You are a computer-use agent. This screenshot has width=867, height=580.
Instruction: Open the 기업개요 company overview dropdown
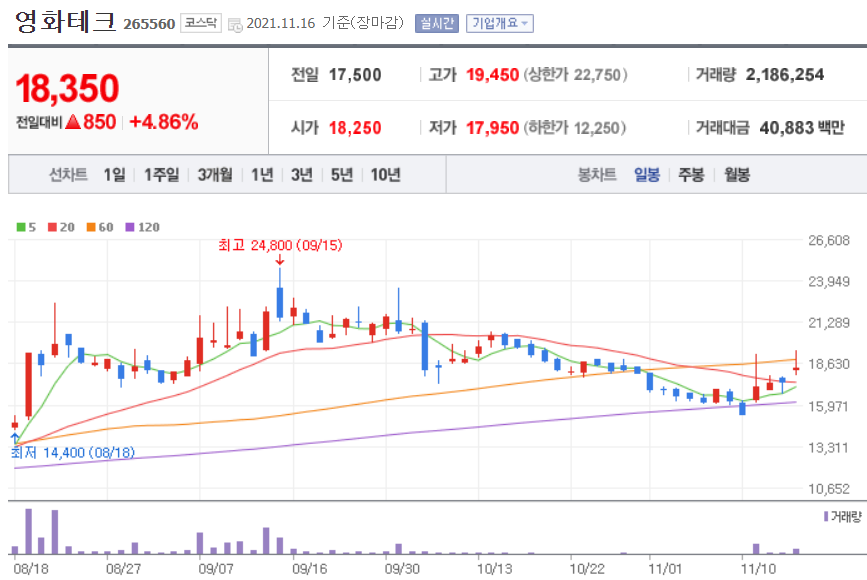click(500, 23)
